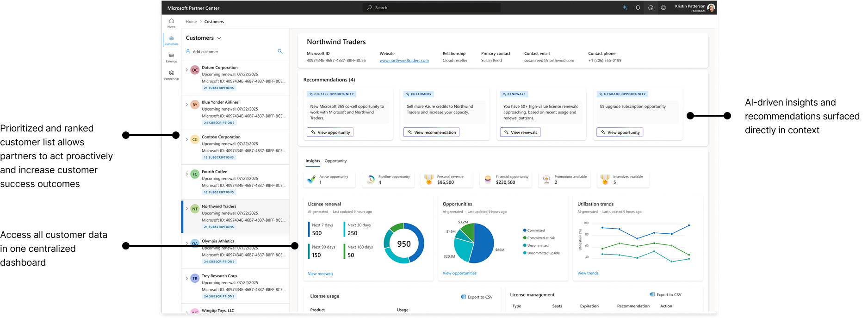This screenshot has height=318, width=868.
Task: Click the Datum Corporation 21 Subscriptions badge
Action: [x=219, y=88]
